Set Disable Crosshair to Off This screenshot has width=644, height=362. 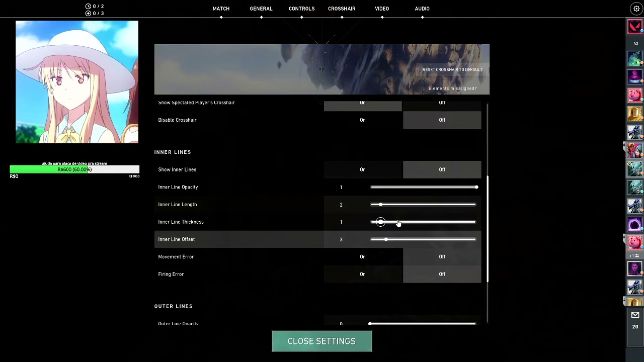pos(442,120)
